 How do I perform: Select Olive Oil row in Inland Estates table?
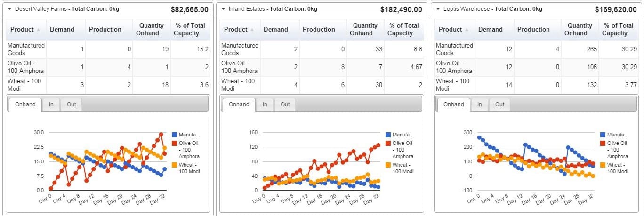click(322, 67)
